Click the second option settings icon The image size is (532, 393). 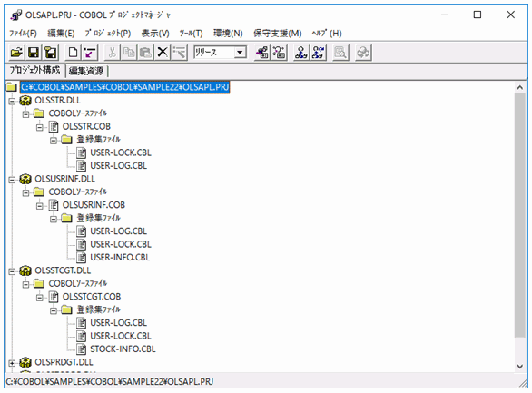click(x=279, y=53)
